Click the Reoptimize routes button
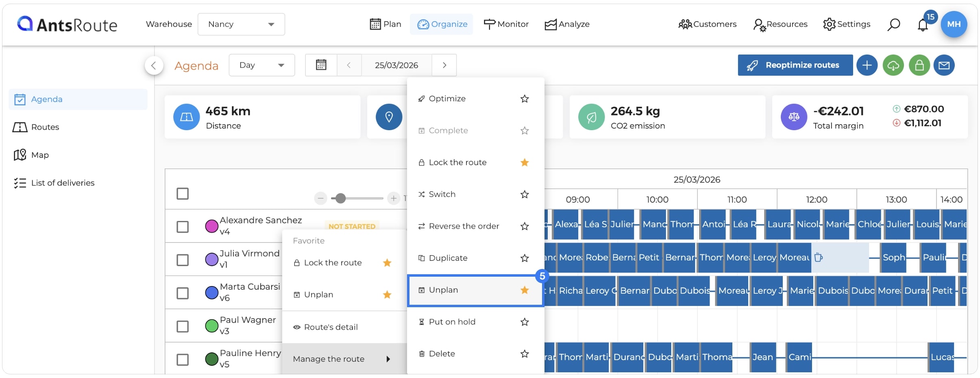This screenshot has width=980, height=378. coord(795,65)
